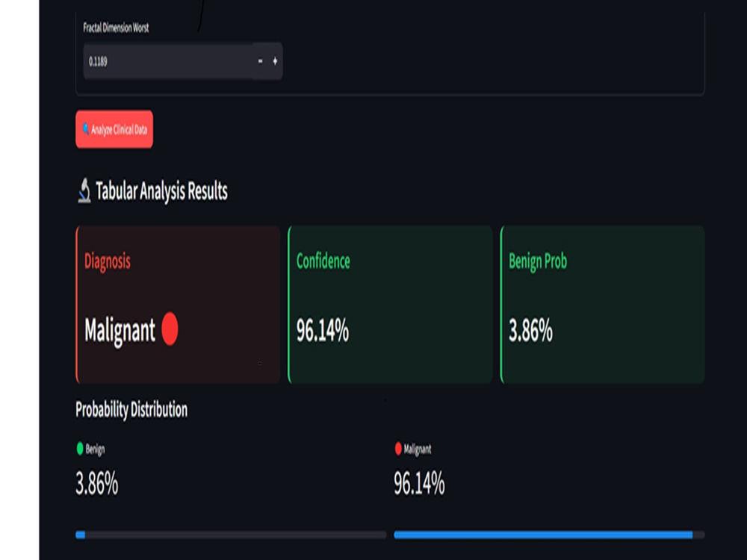Decrease Fractal Dimension Worst with minus
This screenshot has height=560, width=747.
click(260, 61)
